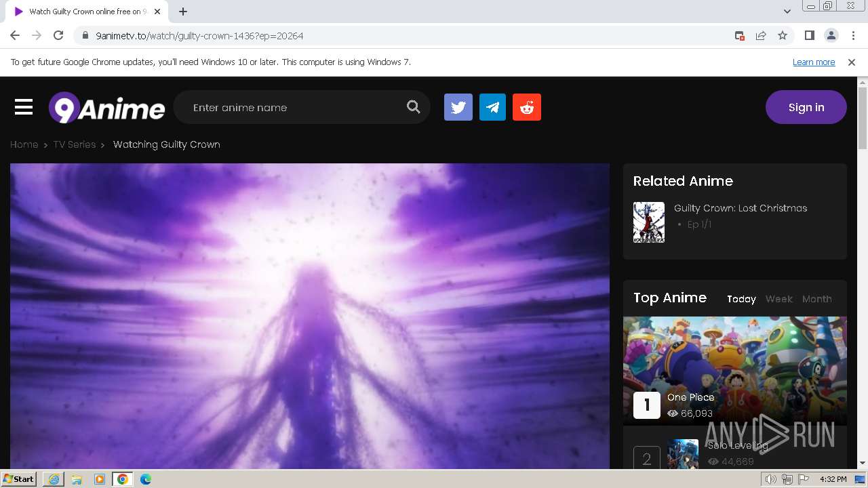The image size is (868, 488).
Task: Open Solo Leveling thumbnail
Action: (x=683, y=454)
